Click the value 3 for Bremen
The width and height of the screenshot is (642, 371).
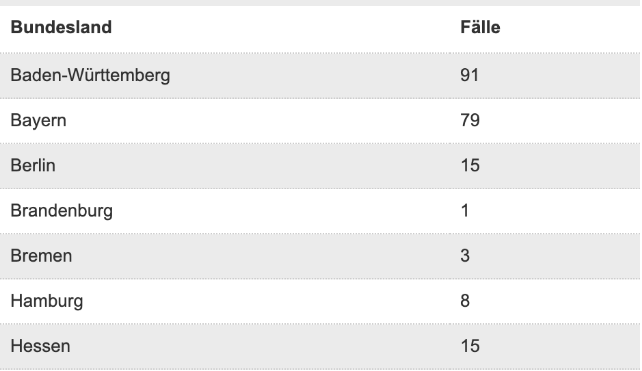(465, 256)
